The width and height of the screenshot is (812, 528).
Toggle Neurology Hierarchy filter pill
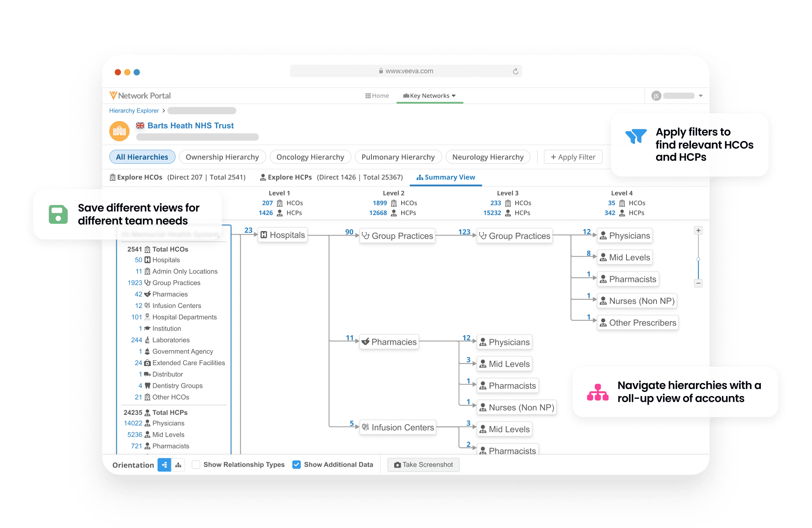[x=488, y=157]
